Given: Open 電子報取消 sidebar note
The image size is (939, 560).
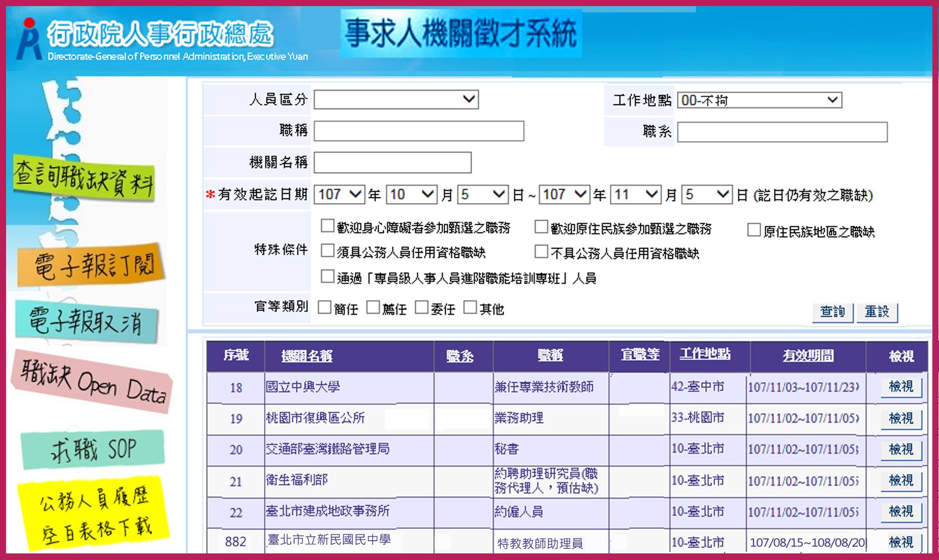Looking at the screenshot, I should coord(87,321).
